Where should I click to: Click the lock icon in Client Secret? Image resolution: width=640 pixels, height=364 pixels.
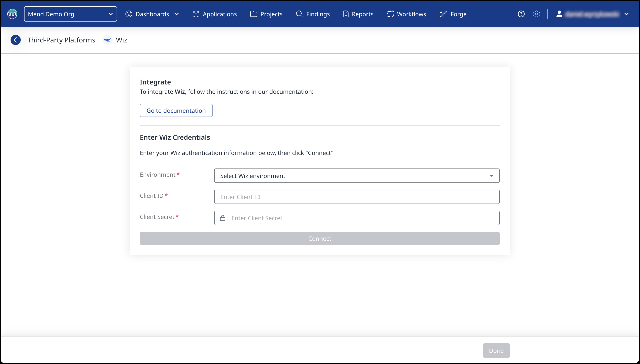click(223, 218)
